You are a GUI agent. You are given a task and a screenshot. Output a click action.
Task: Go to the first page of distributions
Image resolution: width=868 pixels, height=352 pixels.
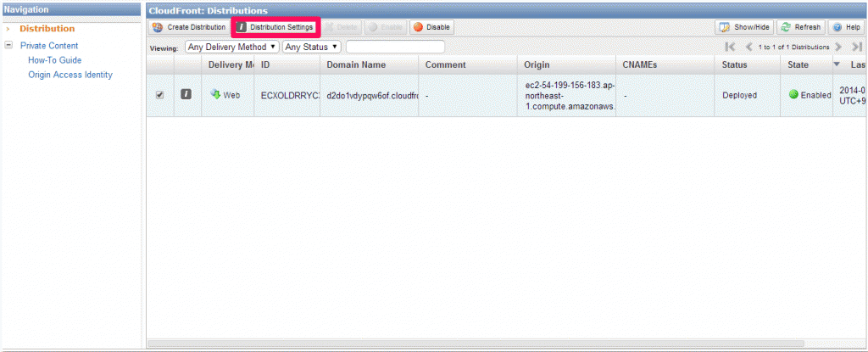pos(730,47)
